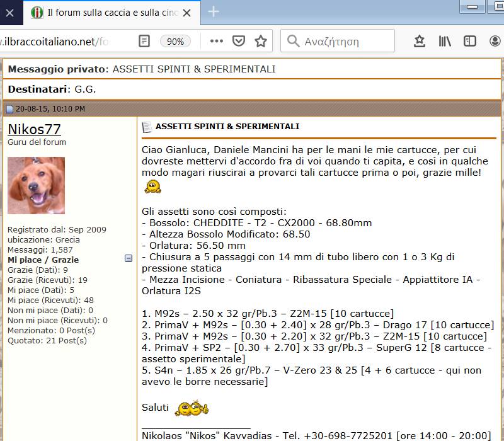The height and width of the screenshot is (441, 504).
Task: Select the 'Il forum sulla caccia' tab
Action: coord(112,13)
